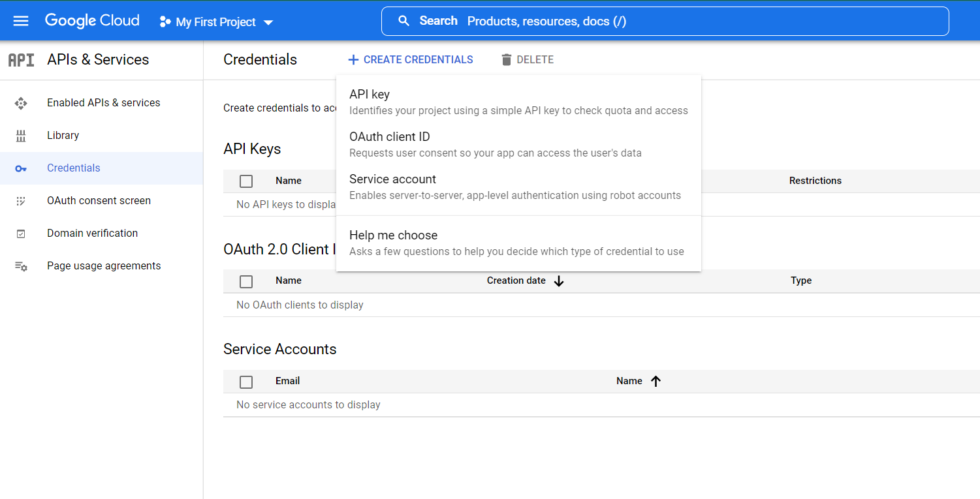The image size is (980, 499).
Task: Sort service accounts by Name arrow
Action: pos(656,382)
